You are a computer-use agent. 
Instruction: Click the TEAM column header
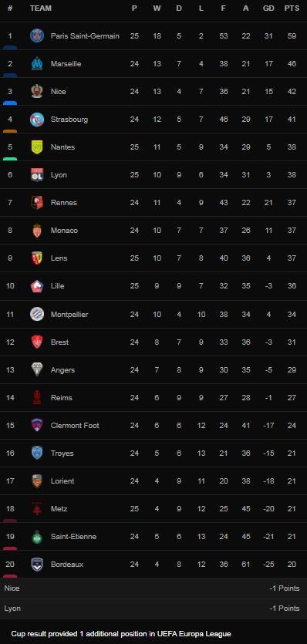click(x=41, y=8)
